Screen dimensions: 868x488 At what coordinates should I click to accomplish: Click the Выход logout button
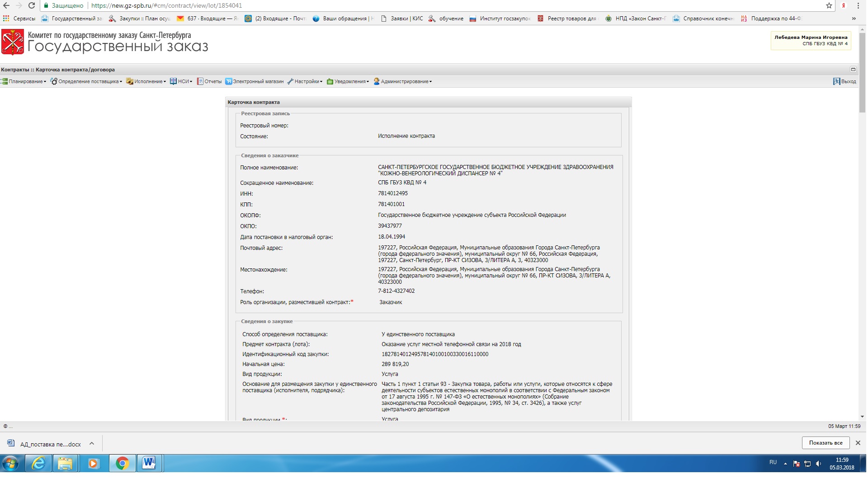pyautogui.click(x=844, y=82)
